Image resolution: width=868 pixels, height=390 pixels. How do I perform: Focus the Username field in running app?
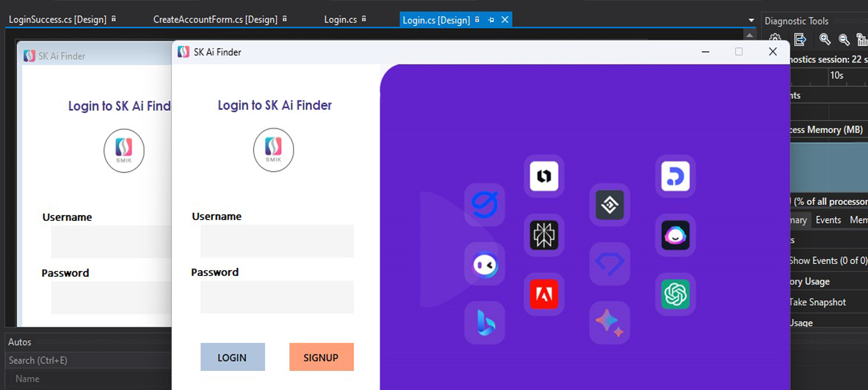(277, 241)
